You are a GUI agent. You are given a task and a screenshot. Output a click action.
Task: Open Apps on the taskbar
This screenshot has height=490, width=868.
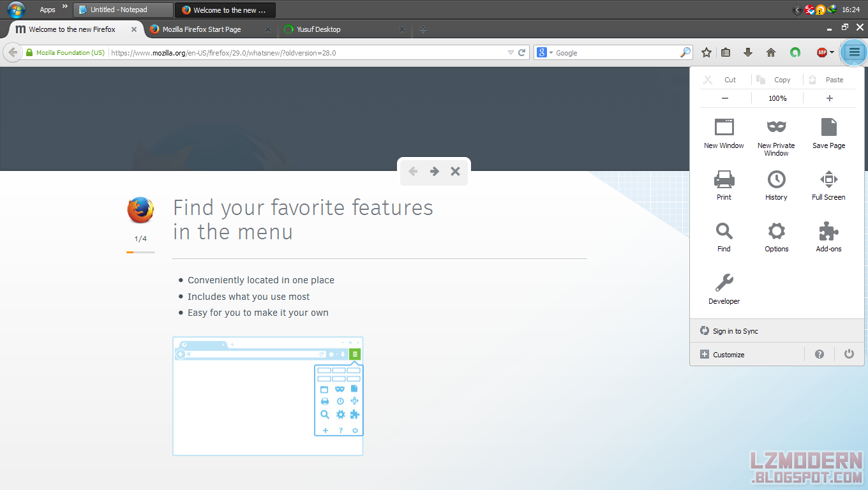pos(47,10)
